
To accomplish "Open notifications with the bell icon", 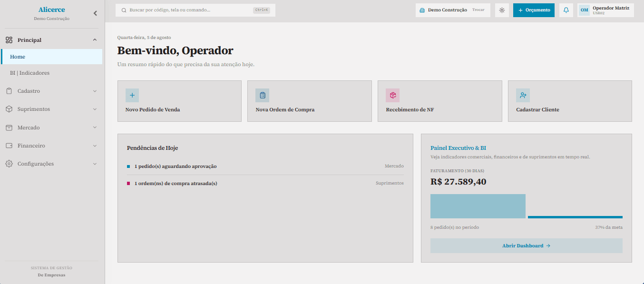I will point(566,10).
